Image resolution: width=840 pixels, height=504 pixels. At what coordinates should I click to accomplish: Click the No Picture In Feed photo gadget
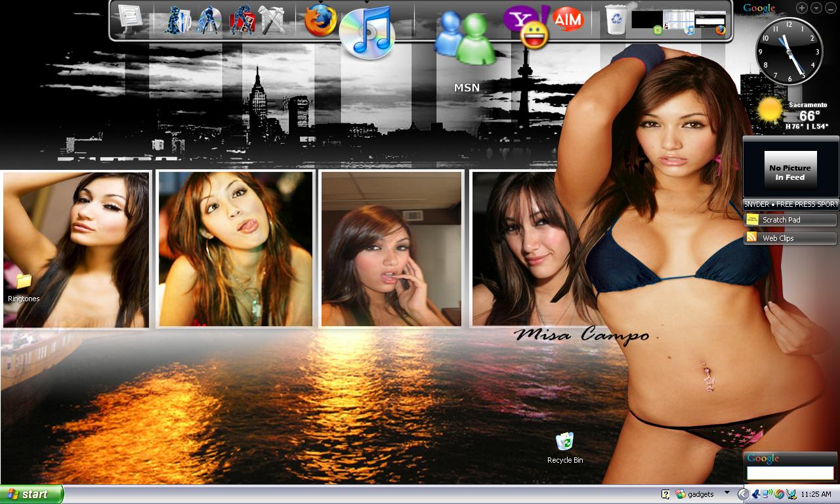coord(791,171)
